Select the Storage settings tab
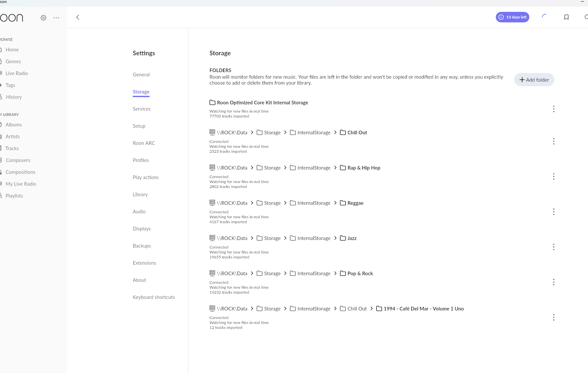The width and height of the screenshot is (588, 373). (x=141, y=92)
